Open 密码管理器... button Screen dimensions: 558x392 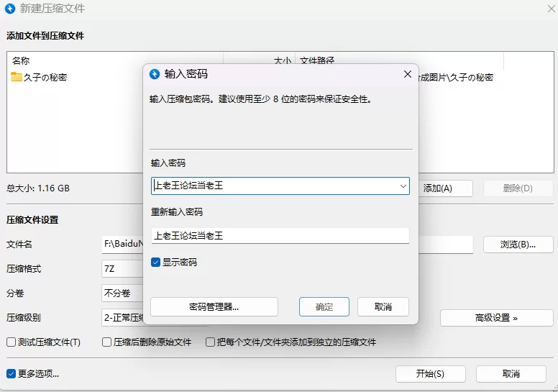[214, 306]
